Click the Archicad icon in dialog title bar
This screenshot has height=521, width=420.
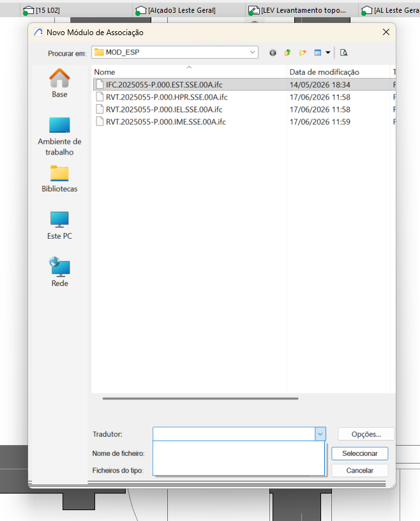(x=38, y=32)
